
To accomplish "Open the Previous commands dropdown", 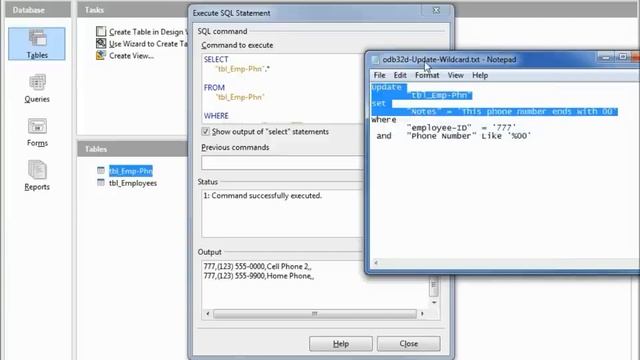I will [282, 162].
